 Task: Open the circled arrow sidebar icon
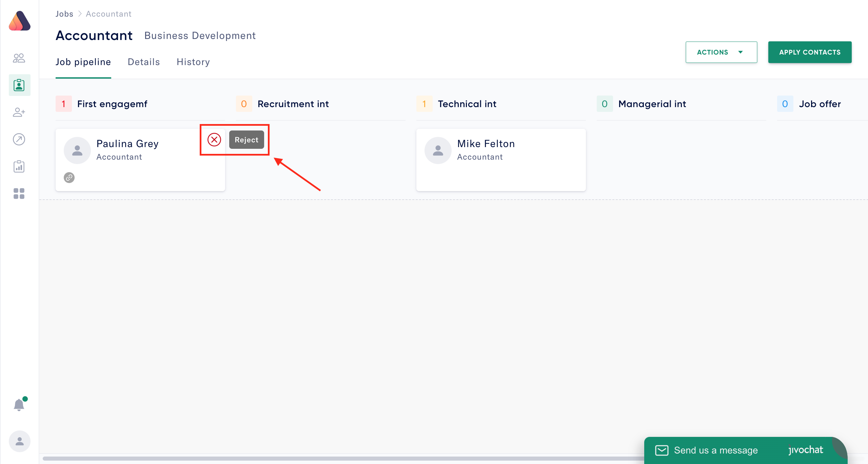pyautogui.click(x=19, y=139)
